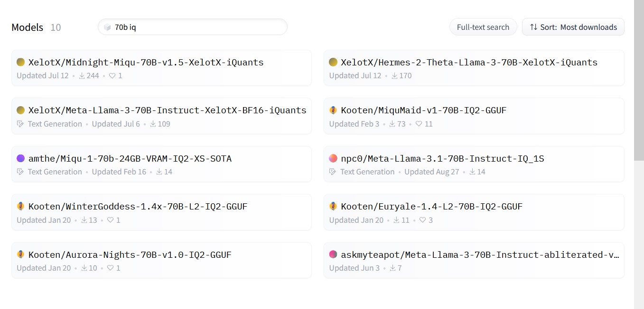Click 'Updated Jul 6' on XelotX BF16 card
This screenshot has height=309, width=644.
click(x=116, y=124)
